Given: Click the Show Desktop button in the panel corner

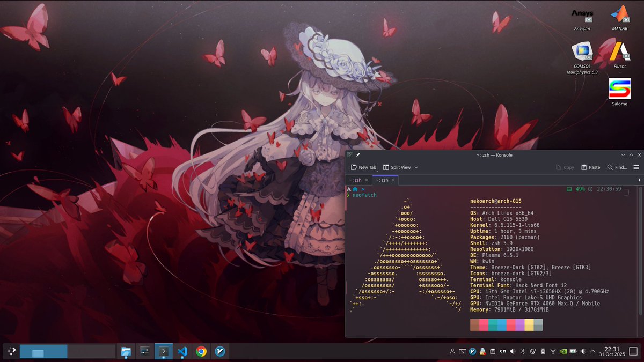Looking at the screenshot, I should 634,351.
